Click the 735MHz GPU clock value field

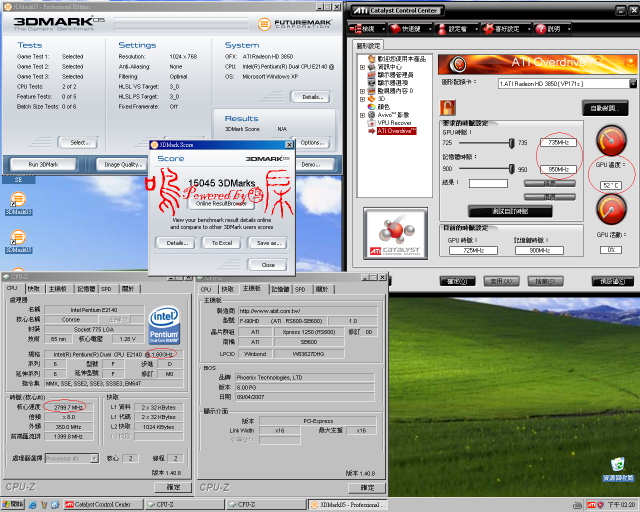tap(558, 142)
